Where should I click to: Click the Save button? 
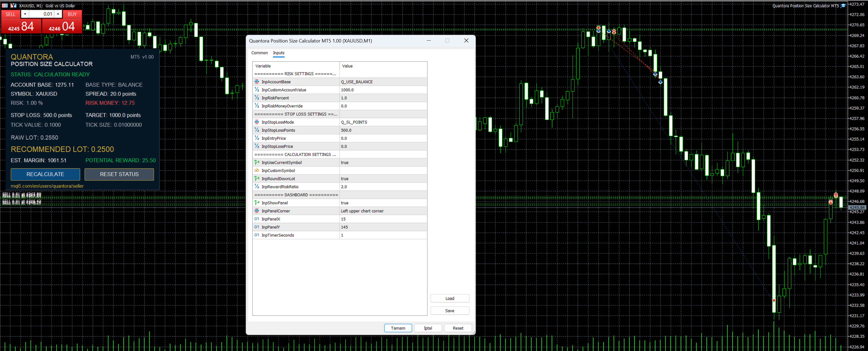pos(450,311)
